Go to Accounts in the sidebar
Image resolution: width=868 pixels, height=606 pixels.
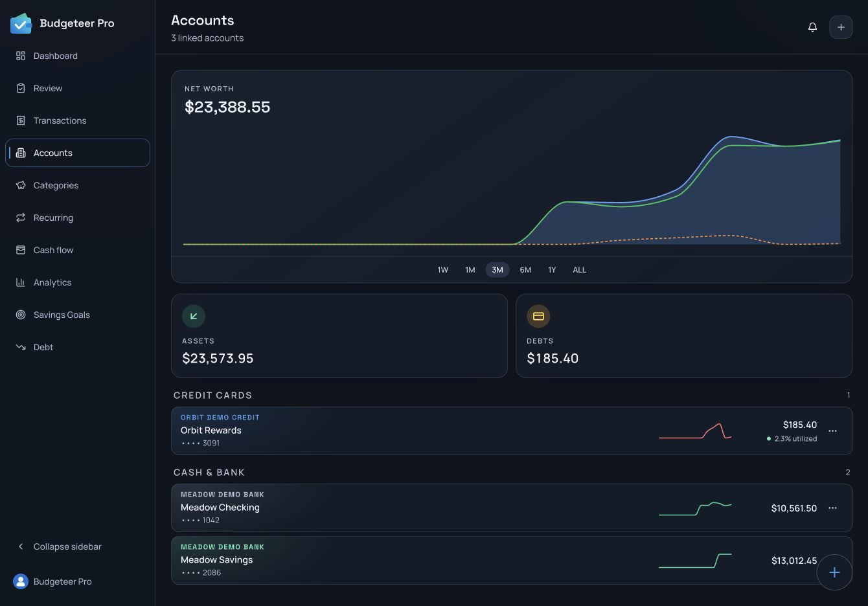pyautogui.click(x=78, y=153)
